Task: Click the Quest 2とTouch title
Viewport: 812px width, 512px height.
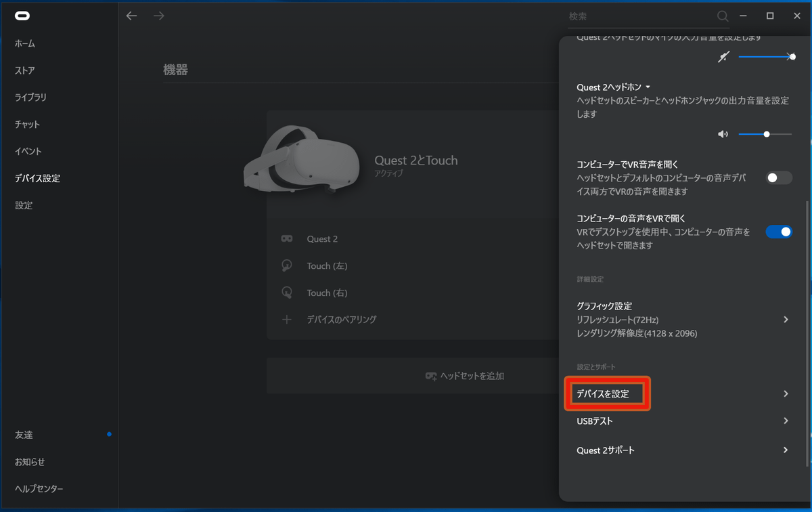Action: click(x=416, y=161)
